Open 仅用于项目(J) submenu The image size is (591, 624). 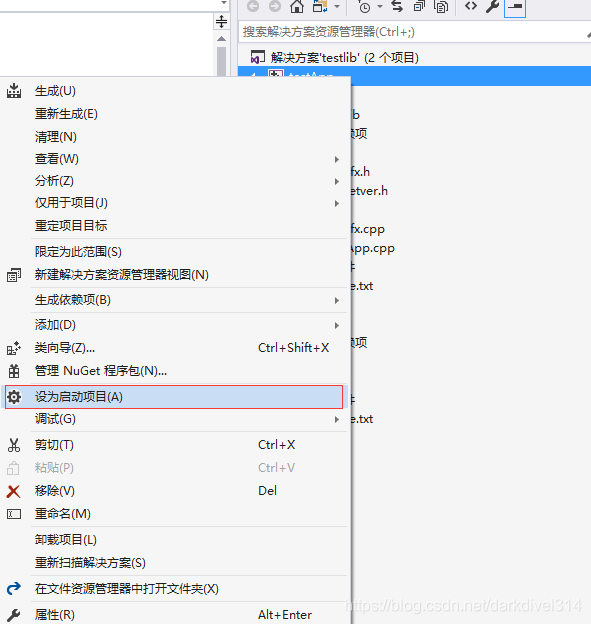tap(175, 203)
